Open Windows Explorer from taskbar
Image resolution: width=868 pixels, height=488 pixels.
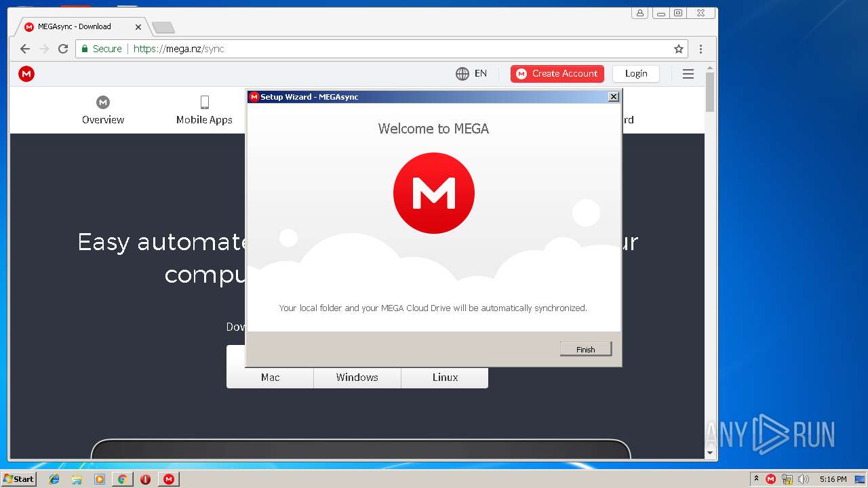(77, 479)
